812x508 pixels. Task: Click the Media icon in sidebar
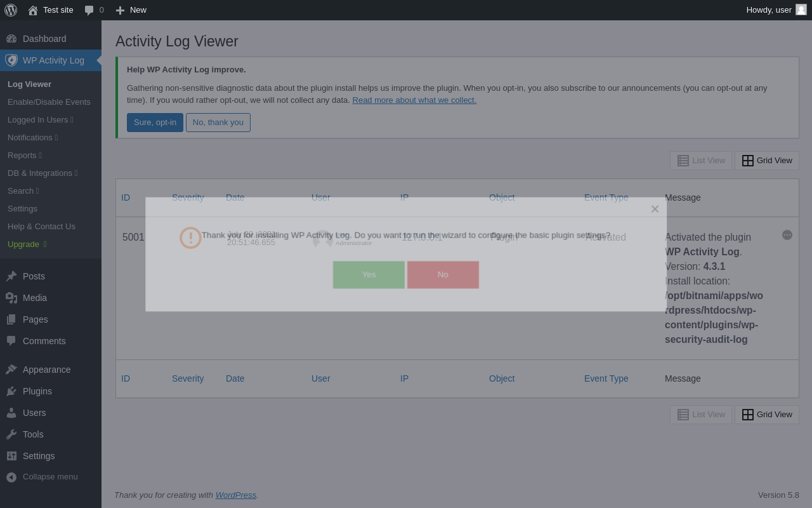11,298
